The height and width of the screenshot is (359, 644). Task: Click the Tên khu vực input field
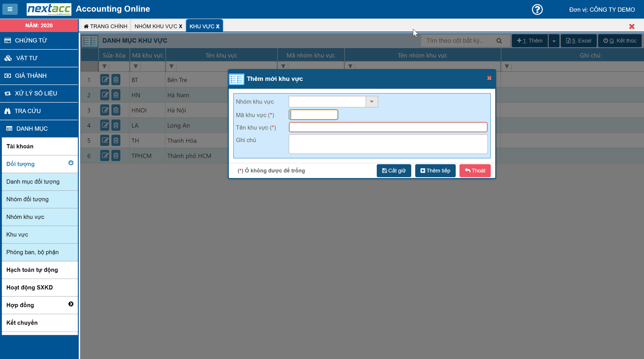point(388,127)
